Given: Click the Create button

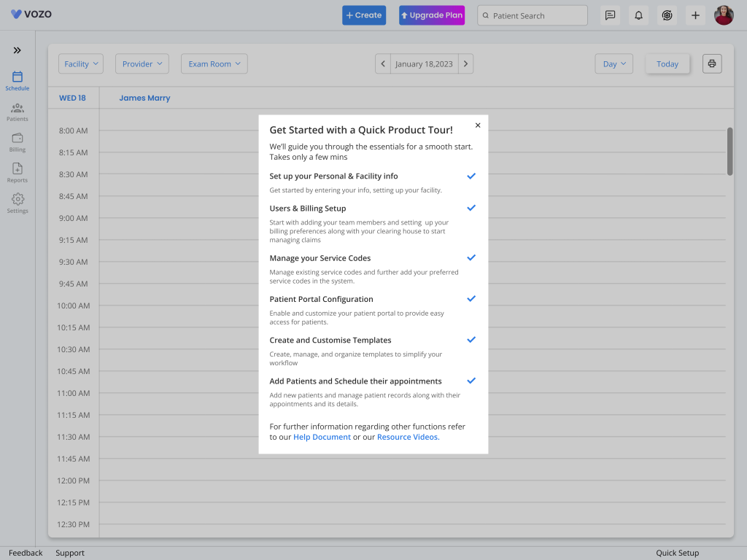Looking at the screenshot, I should (x=364, y=15).
